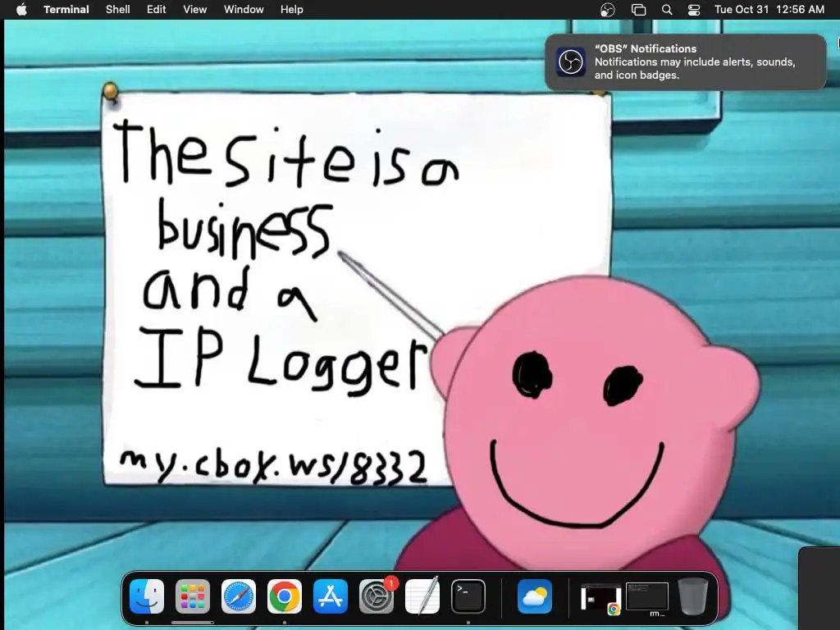Open the Trash from the Dock

693,596
